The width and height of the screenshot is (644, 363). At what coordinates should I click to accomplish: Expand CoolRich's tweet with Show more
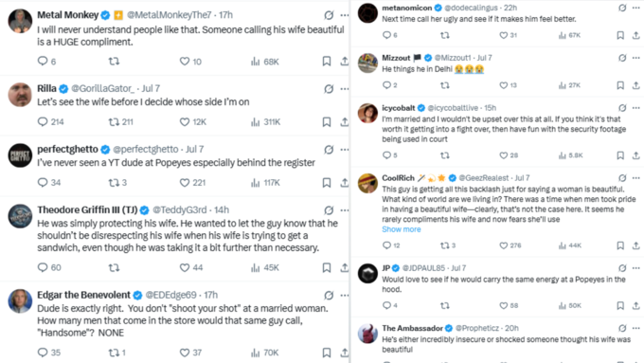point(402,229)
